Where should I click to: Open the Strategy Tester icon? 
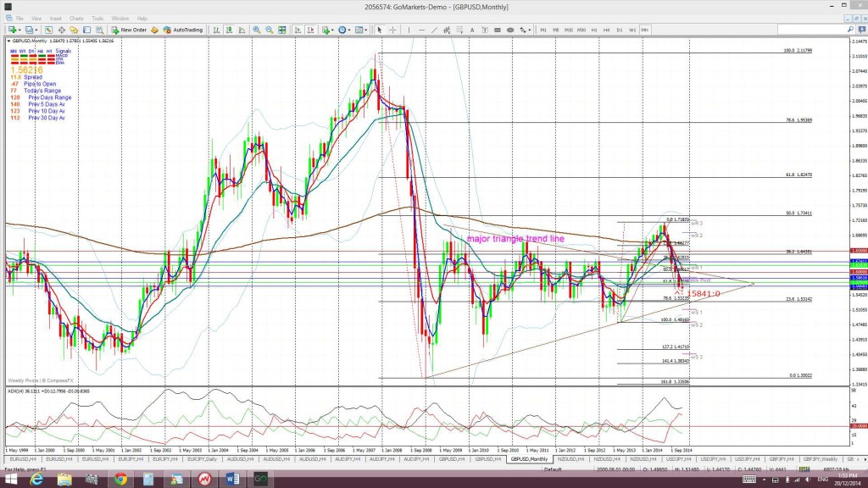point(99,30)
